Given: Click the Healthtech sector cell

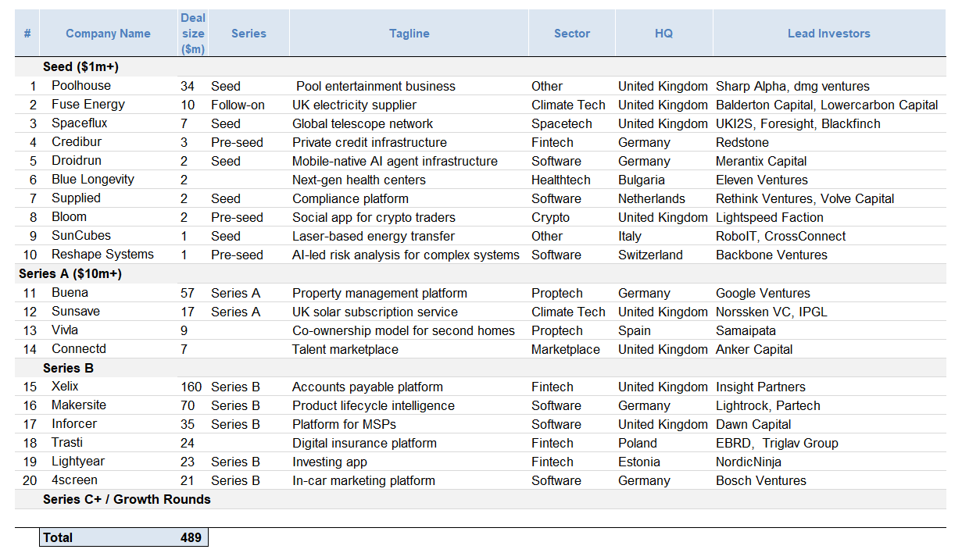Looking at the screenshot, I should tap(561, 180).
